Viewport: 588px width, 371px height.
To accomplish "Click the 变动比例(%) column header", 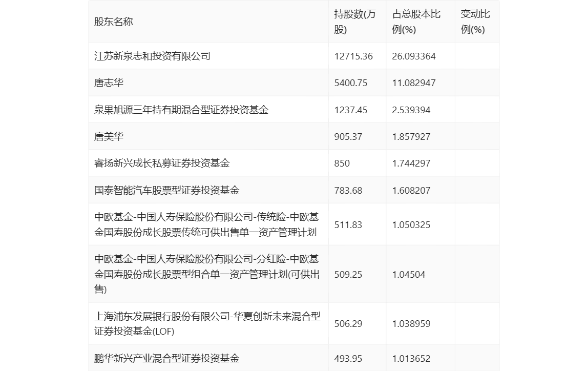I will tap(475, 22).
